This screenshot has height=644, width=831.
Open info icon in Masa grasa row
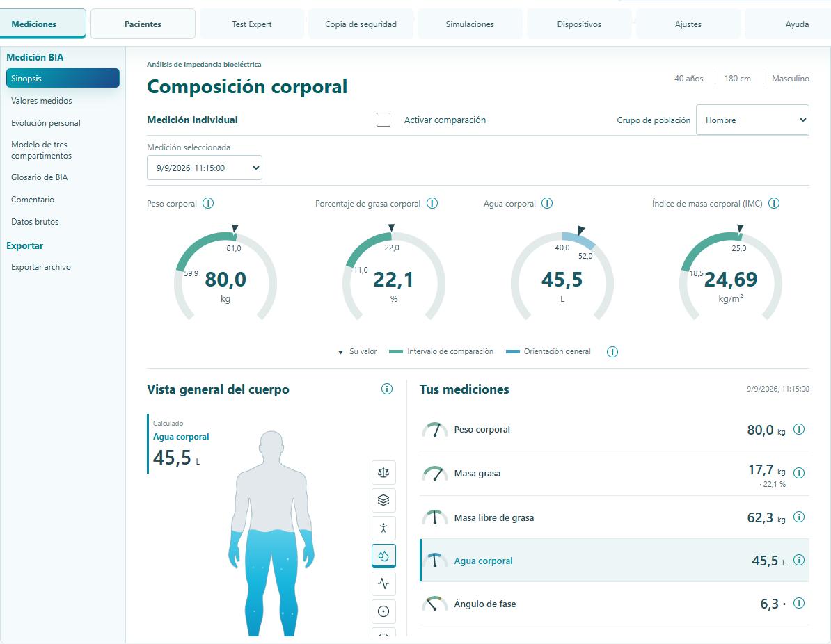pos(799,473)
